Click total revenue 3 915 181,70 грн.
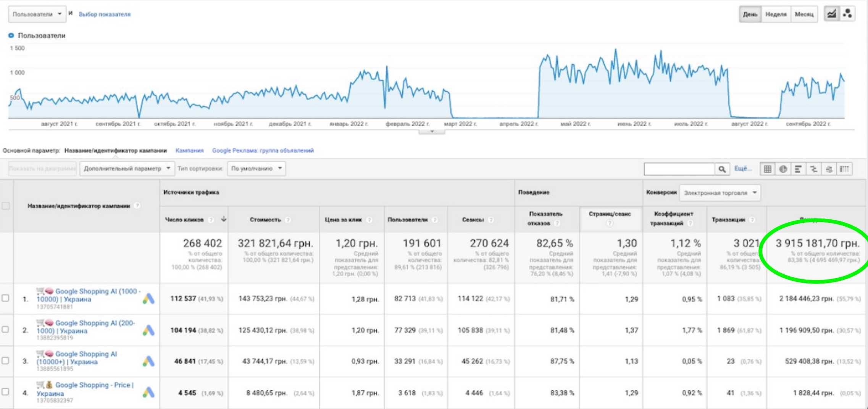 (x=818, y=243)
